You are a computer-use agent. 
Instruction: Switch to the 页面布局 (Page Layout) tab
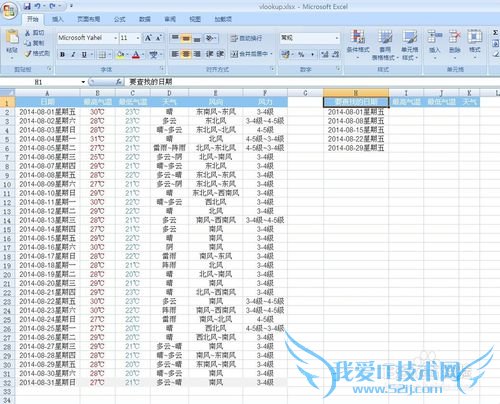coord(88,19)
